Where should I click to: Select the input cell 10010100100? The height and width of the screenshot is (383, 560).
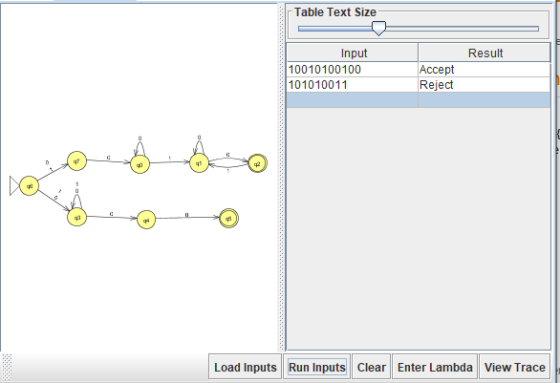352,69
